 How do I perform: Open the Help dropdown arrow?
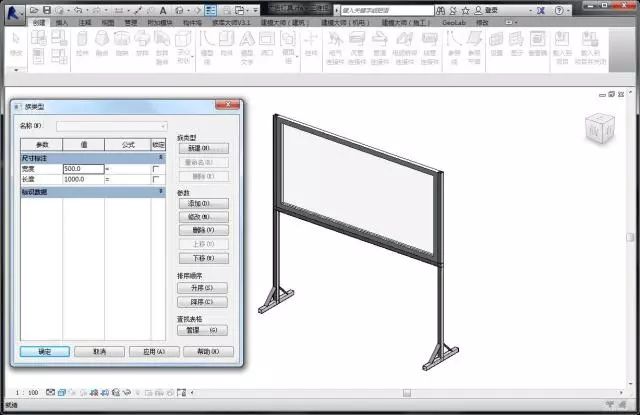[568, 11]
